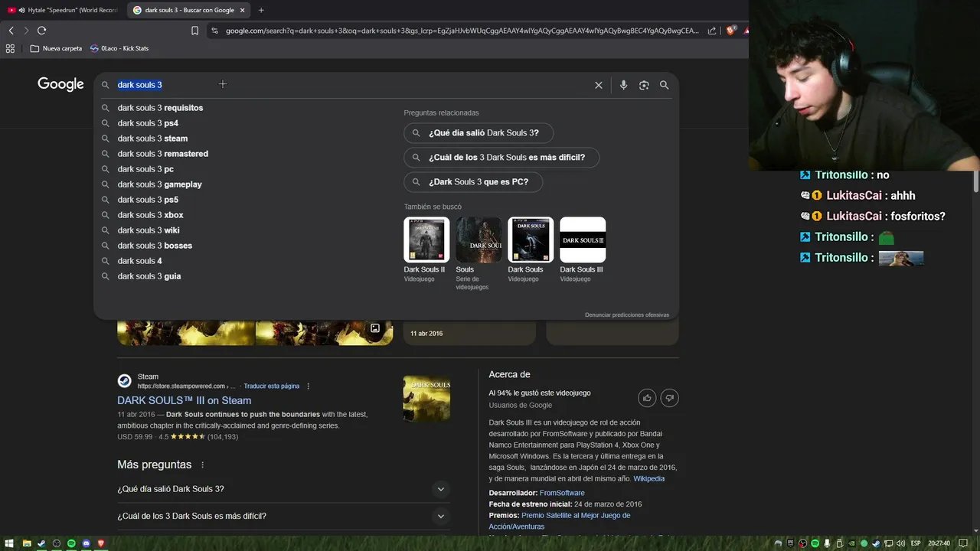Click the Google logo
980x551 pixels.
[x=60, y=84]
